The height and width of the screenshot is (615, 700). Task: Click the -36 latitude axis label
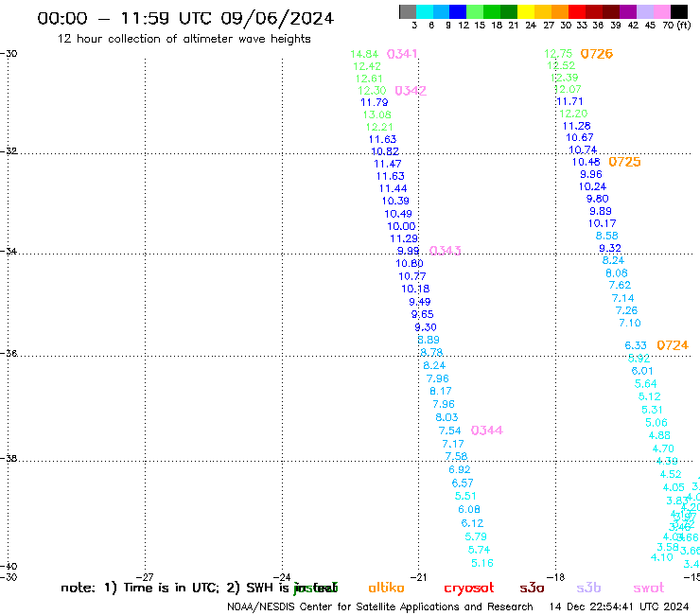coord(9,353)
